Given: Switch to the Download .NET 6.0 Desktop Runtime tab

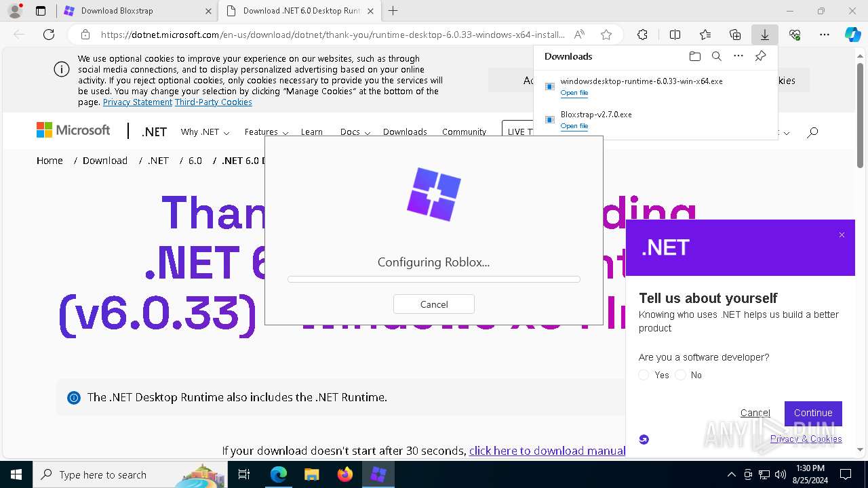Looking at the screenshot, I should (300, 11).
